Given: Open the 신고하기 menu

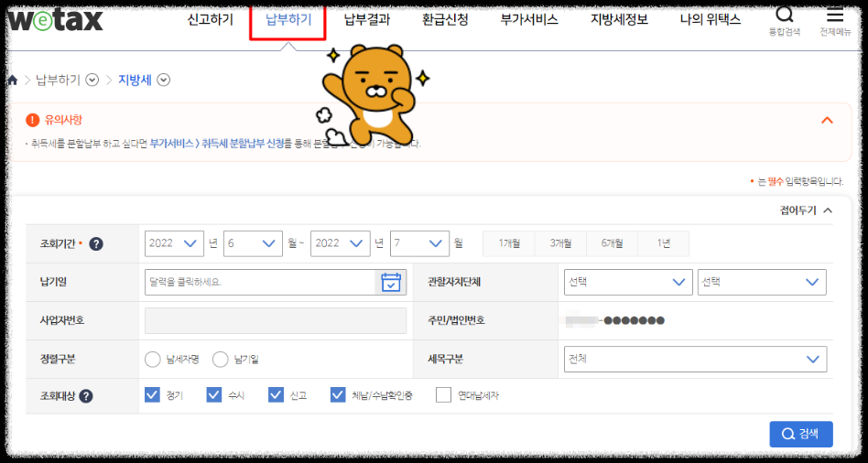Looking at the screenshot, I should (x=211, y=20).
